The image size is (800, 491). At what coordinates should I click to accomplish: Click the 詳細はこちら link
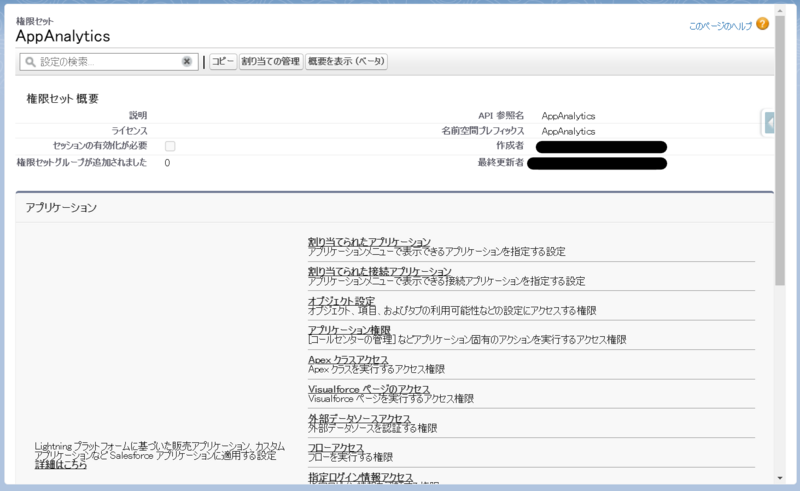click(x=61, y=464)
